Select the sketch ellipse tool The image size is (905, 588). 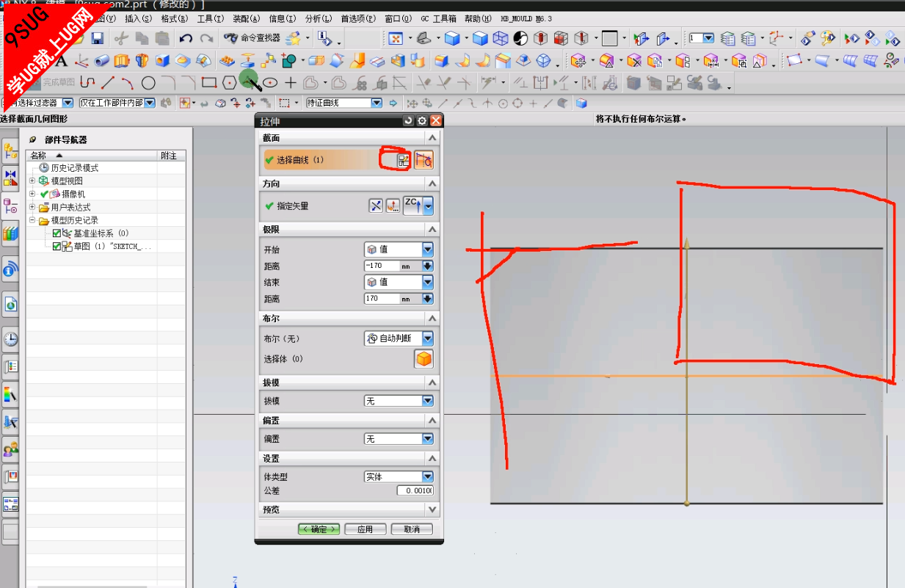tap(270, 83)
